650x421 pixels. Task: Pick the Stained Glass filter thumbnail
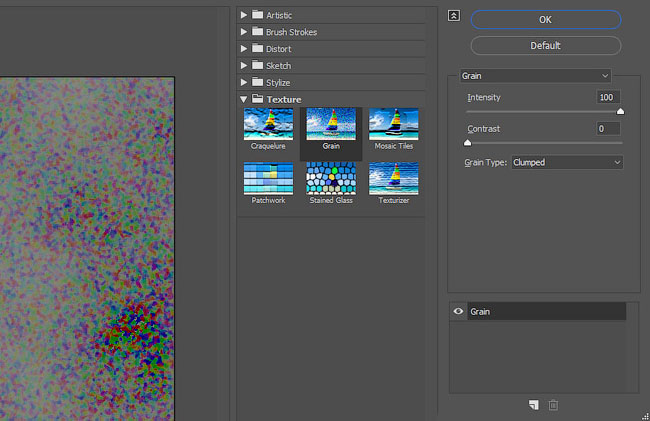[331, 179]
